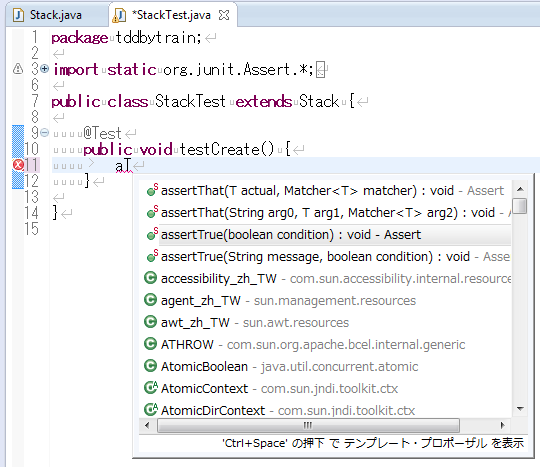Select assertTrue(boolean condition) proposal
Screen dimensions: 540x467
(325, 235)
